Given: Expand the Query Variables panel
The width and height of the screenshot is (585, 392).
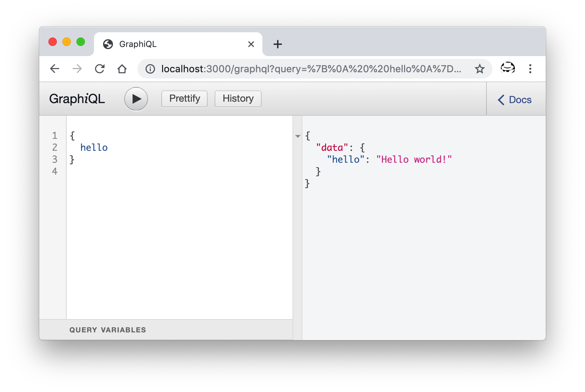Looking at the screenshot, I should click(166, 330).
